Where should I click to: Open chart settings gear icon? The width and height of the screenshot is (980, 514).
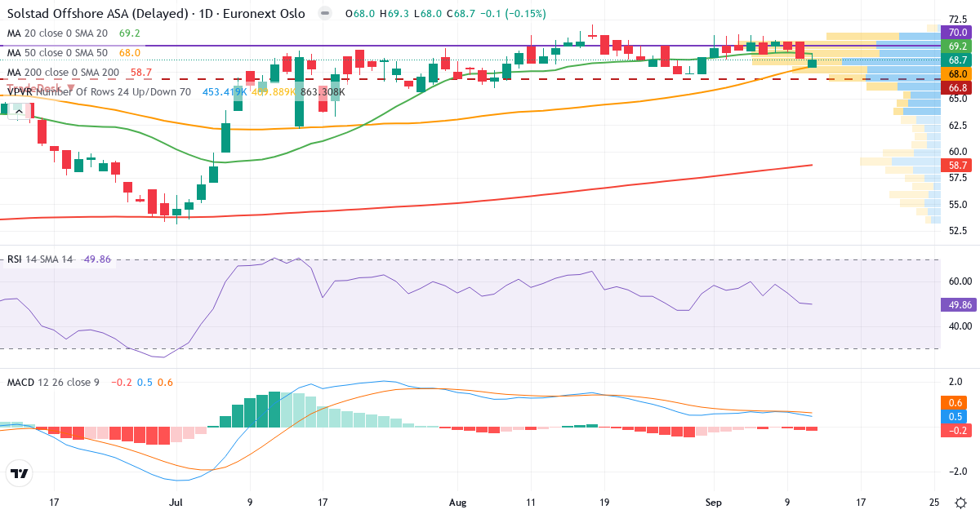[x=961, y=501]
